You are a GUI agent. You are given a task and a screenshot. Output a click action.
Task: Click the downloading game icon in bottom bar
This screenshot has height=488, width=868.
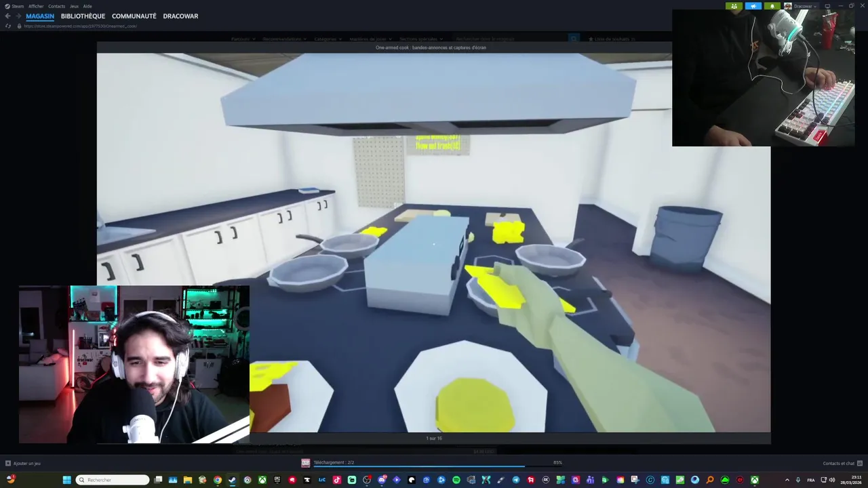(x=306, y=463)
